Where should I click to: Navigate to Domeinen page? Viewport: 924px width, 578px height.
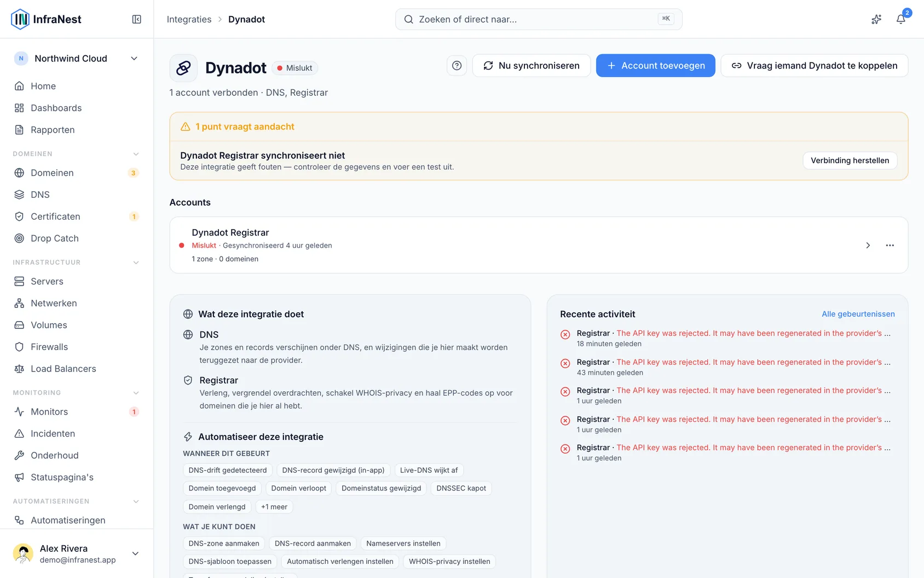[77, 173]
